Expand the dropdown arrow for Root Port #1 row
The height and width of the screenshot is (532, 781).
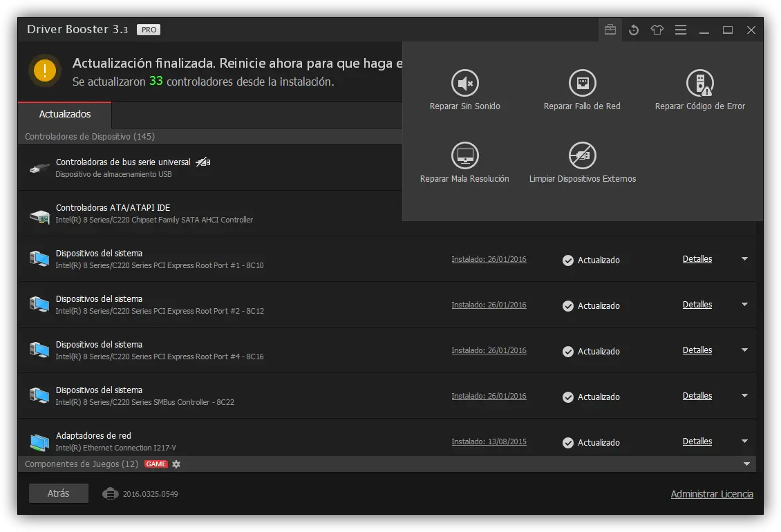(744, 259)
